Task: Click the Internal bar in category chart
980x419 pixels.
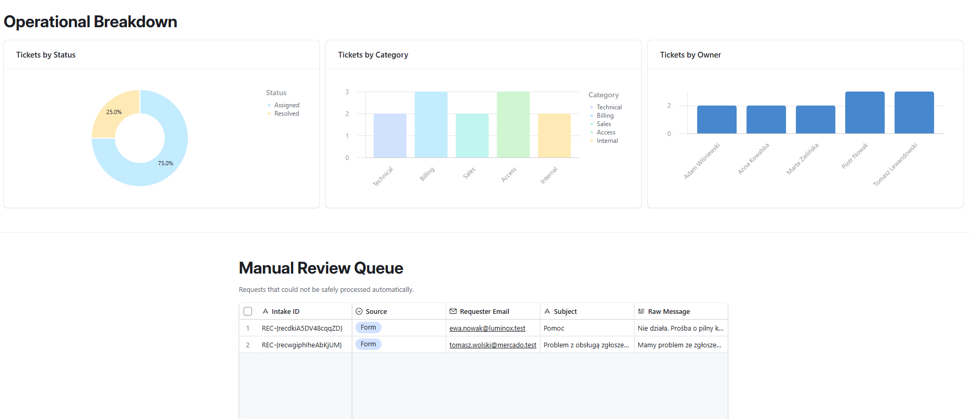Action: [x=555, y=135]
